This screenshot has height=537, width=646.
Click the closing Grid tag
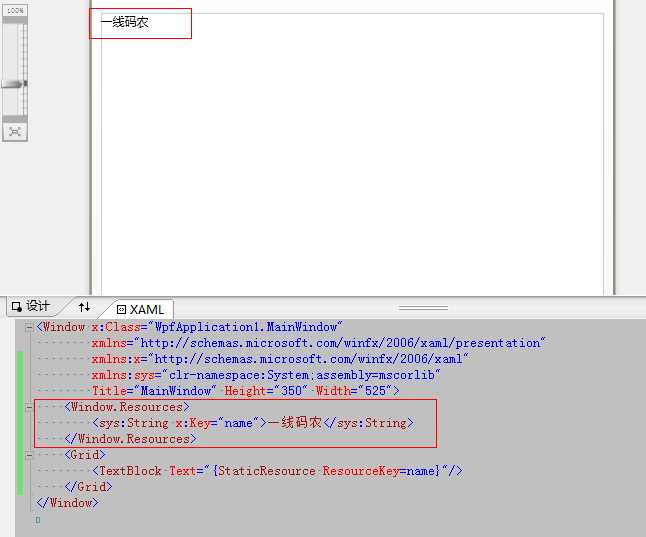pyautogui.click(x=88, y=487)
